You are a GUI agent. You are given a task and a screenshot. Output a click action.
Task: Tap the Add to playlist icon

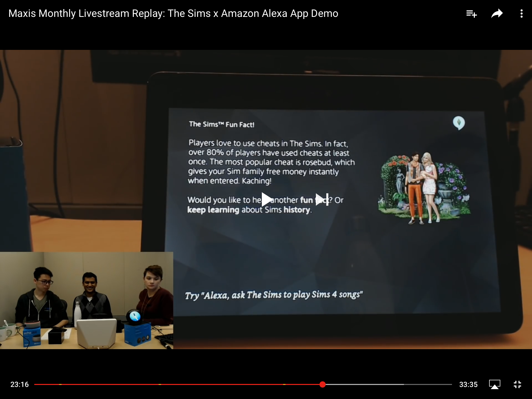click(x=471, y=14)
